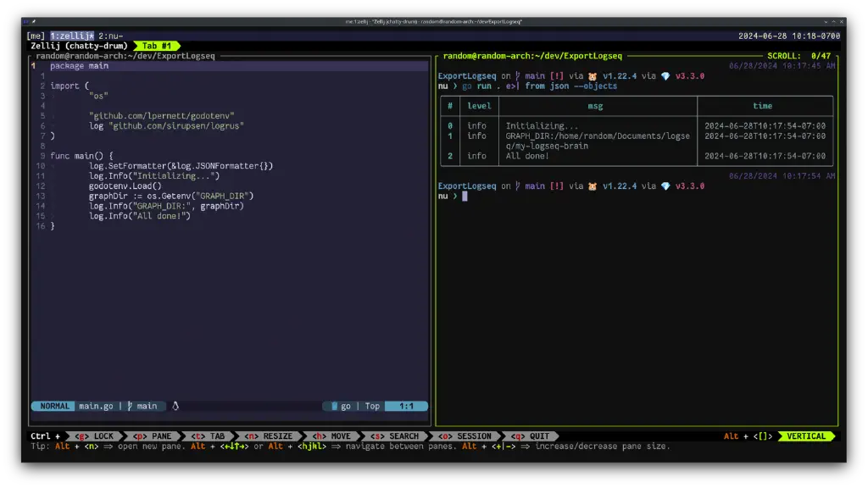The height and width of the screenshot is (488, 868).
Task: Click git branch icon in editor statusline
Action: point(130,406)
